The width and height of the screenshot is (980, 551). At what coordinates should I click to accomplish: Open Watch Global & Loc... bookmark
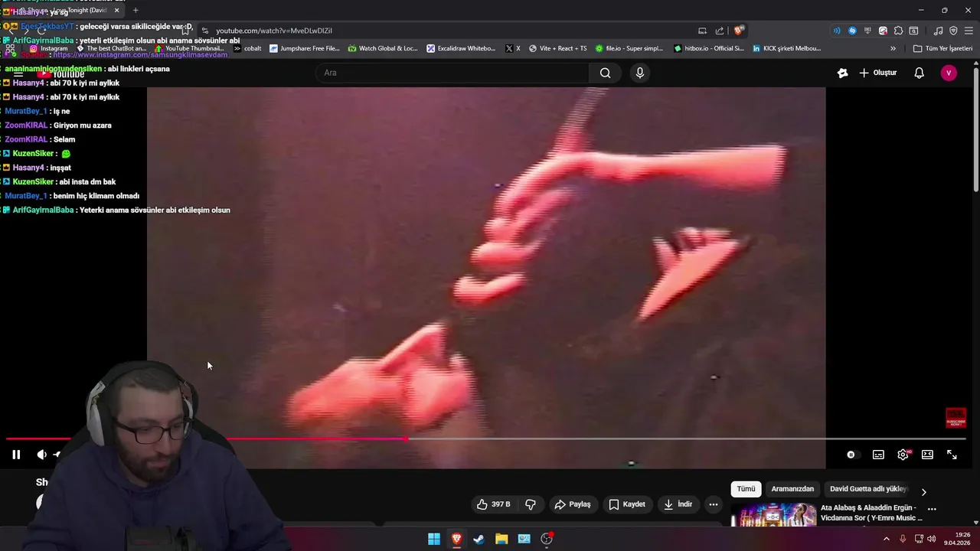[383, 48]
